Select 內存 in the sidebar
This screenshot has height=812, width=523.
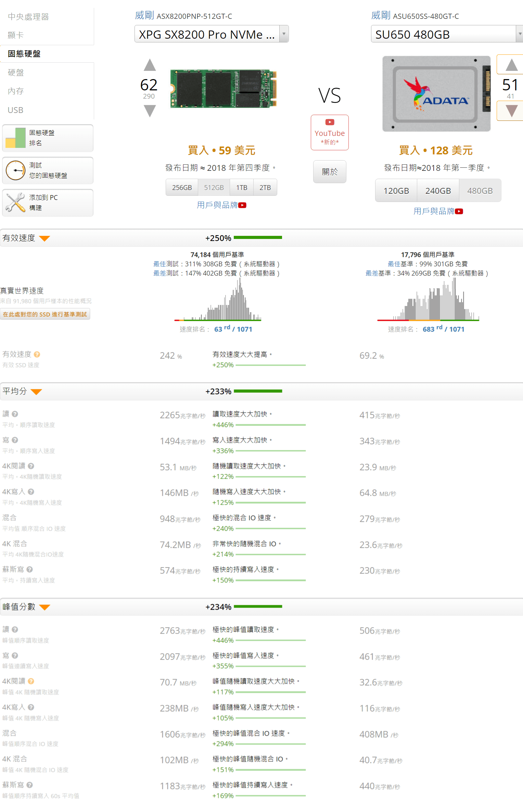(16, 91)
